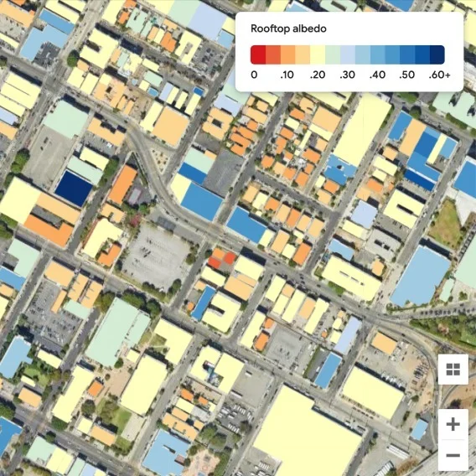
Task: Click the darkest navy legend swatch at .60+
Action: 437,54
